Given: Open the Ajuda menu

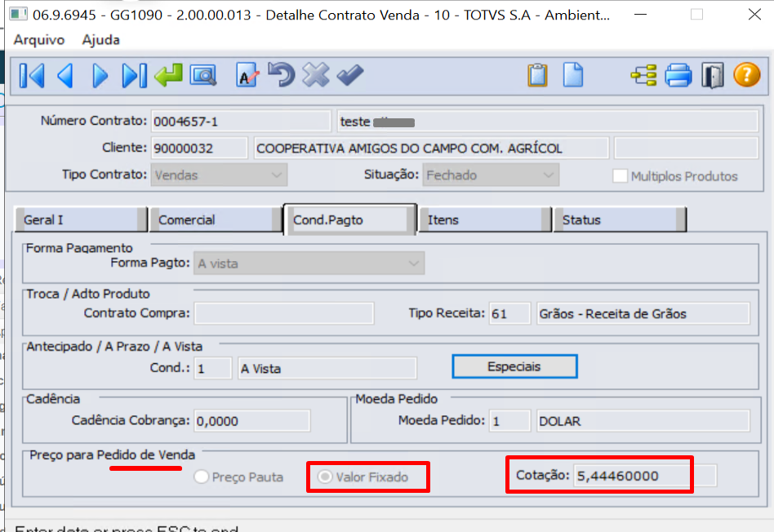Looking at the screenshot, I should (x=100, y=39).
